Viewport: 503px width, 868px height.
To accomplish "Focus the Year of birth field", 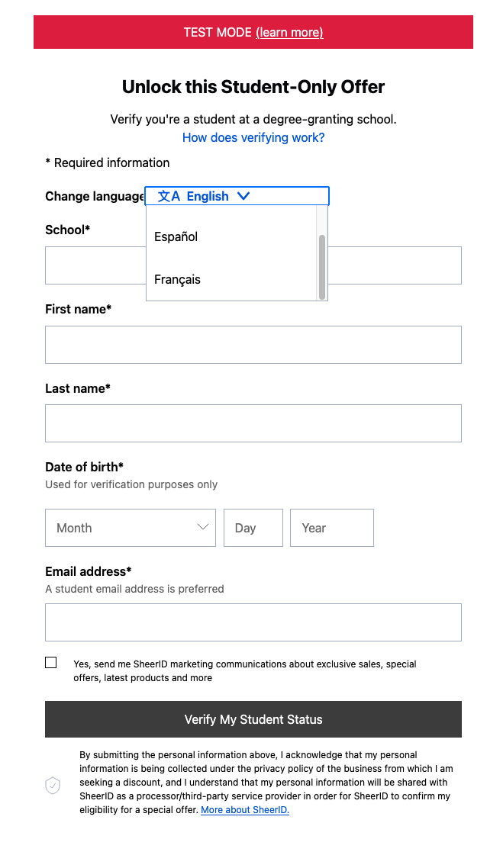I will 332,528.
